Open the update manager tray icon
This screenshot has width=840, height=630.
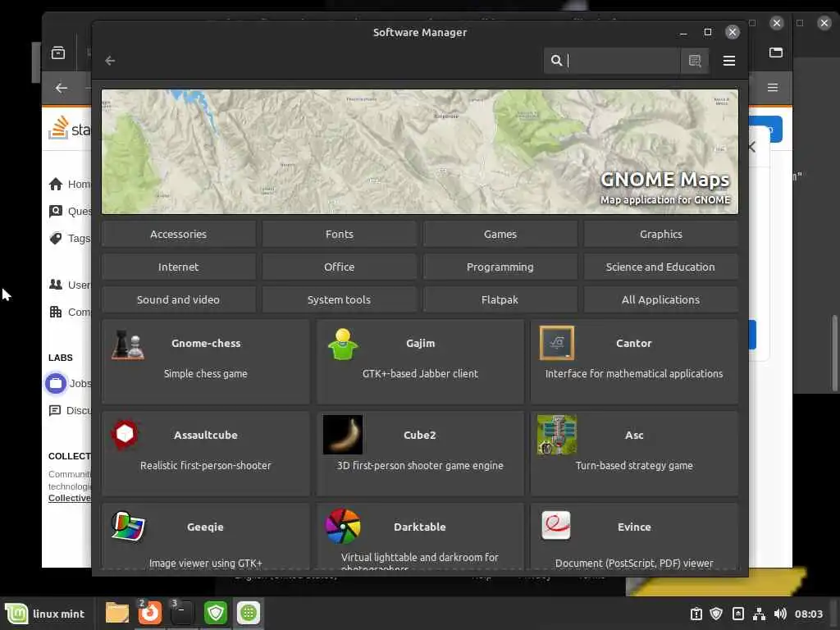(x=696, y=614)
